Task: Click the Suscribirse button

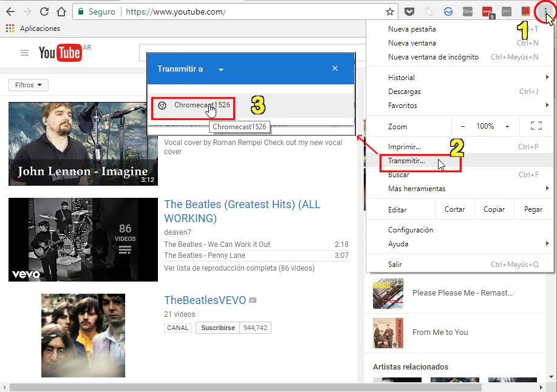Action: (217, 328)
